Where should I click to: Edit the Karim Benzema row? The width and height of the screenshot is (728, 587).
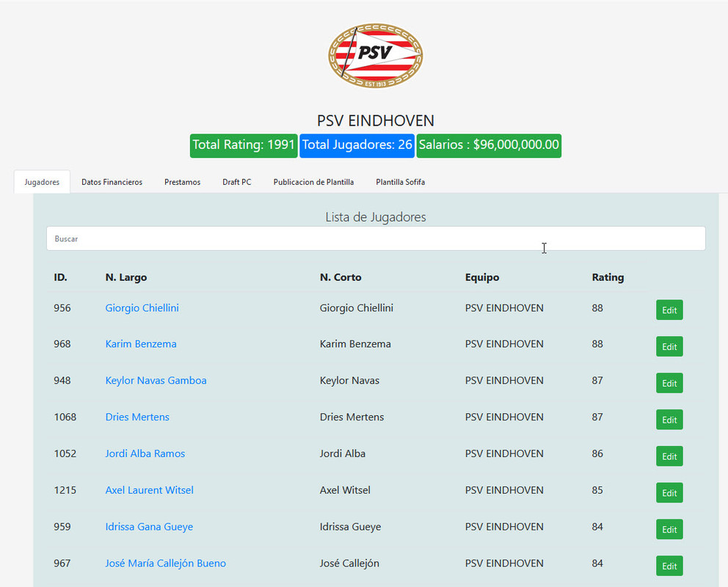coord(669,346)
